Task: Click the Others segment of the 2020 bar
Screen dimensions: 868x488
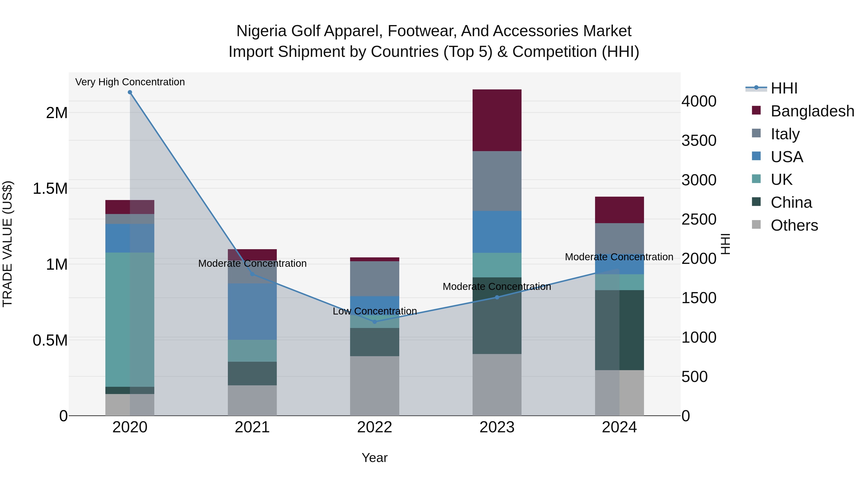Action: click(130, 405)
